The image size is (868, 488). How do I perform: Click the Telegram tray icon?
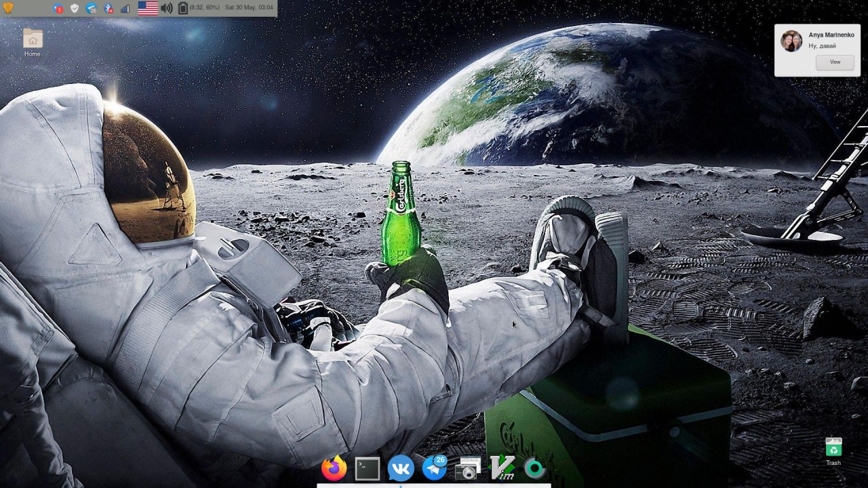coord(92,8)
